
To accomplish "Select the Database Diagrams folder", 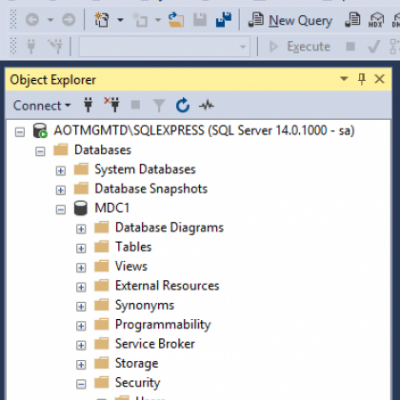I will 169,228.
